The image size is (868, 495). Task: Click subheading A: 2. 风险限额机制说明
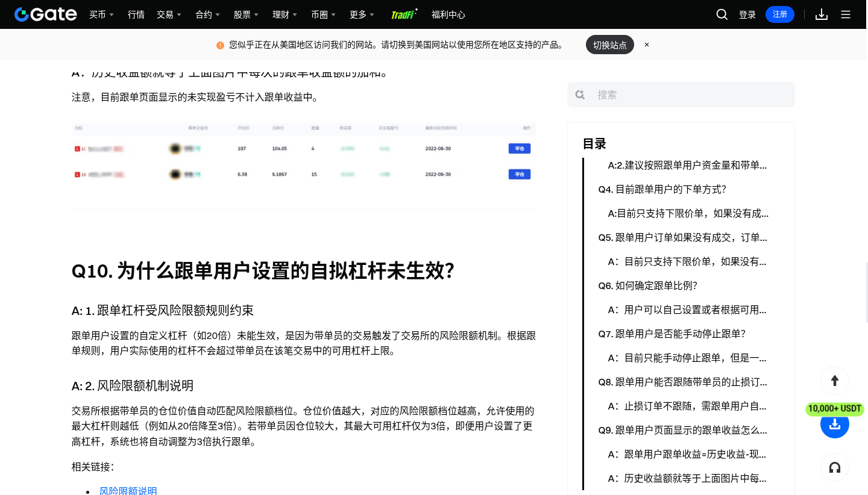coord(133,386)
